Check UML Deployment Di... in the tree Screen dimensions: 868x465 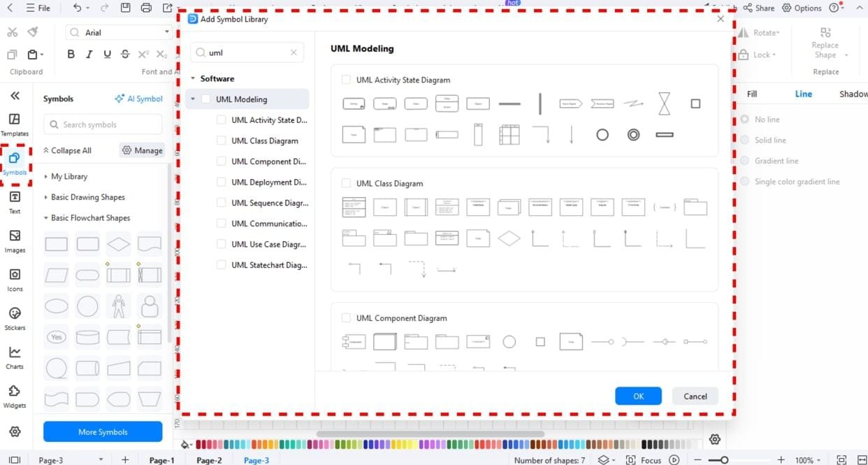coord(222,183)
